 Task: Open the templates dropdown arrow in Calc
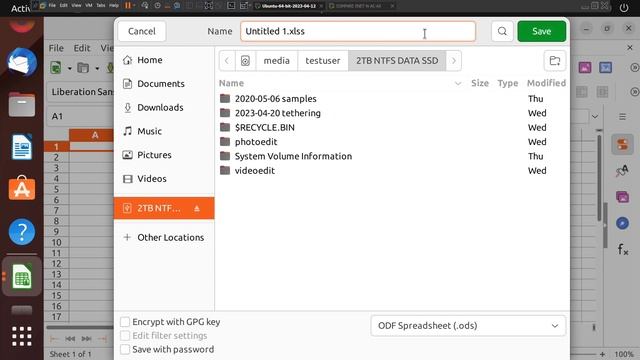click(97, 68)
